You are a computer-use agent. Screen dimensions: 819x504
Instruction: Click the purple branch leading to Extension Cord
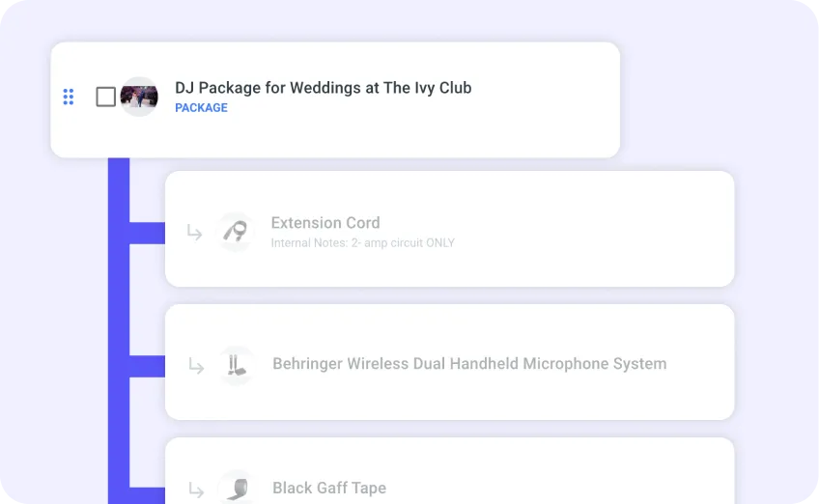147,233
